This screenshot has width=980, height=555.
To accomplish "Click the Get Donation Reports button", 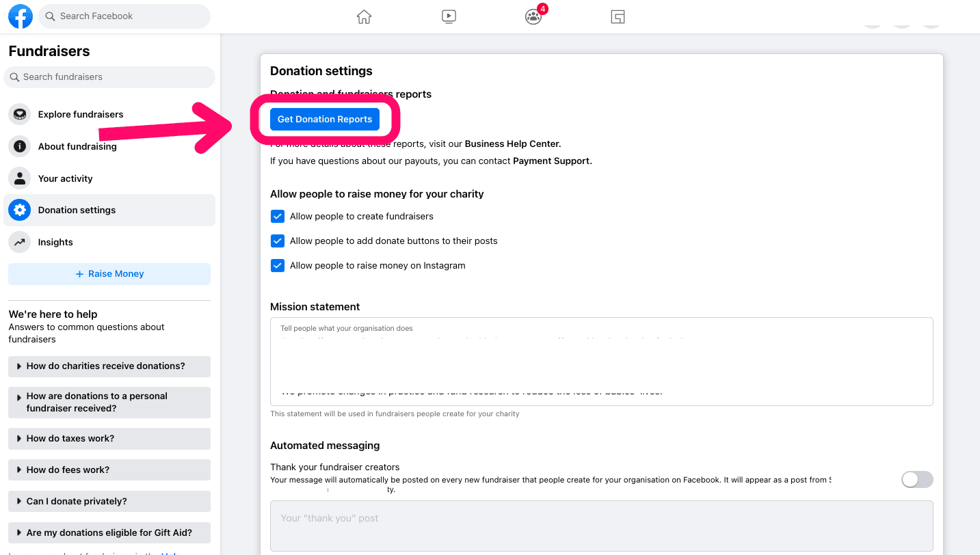I will [x=325, y=119].
